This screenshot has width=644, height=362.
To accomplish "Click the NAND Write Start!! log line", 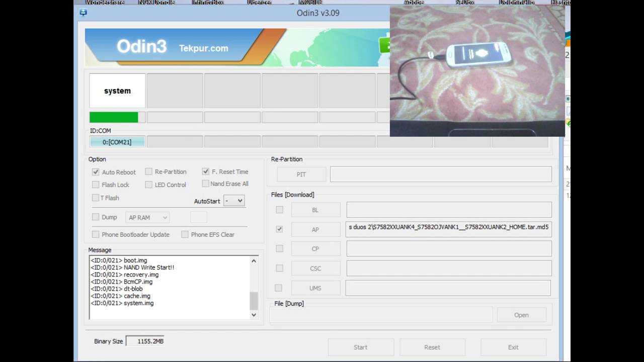I will point(132,267).
